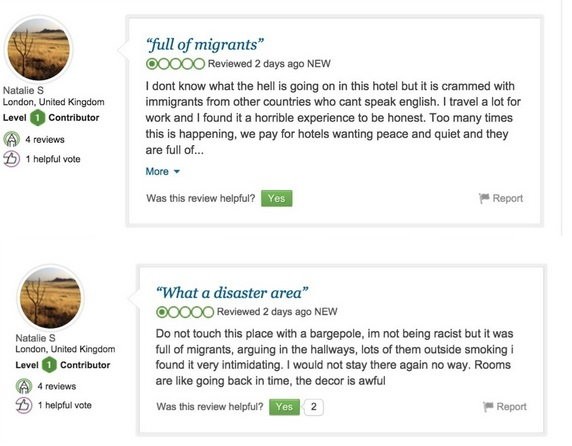Click the top Natalie S profile photo

pos(38,49)
